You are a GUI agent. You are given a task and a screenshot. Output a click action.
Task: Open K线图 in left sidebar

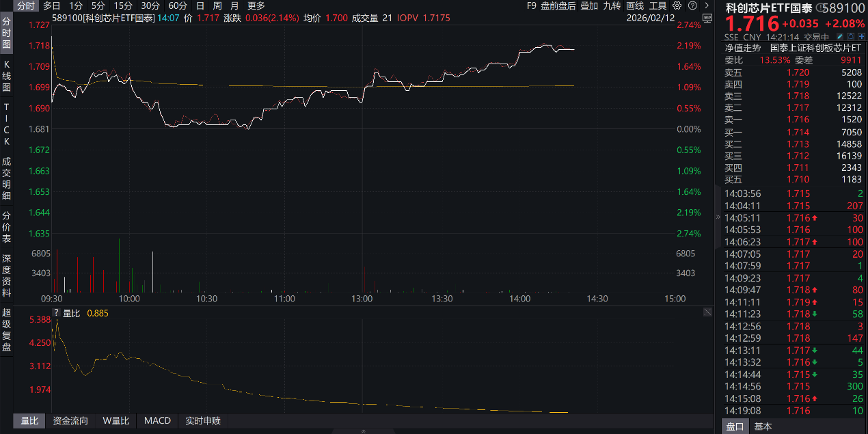[7, 76]
